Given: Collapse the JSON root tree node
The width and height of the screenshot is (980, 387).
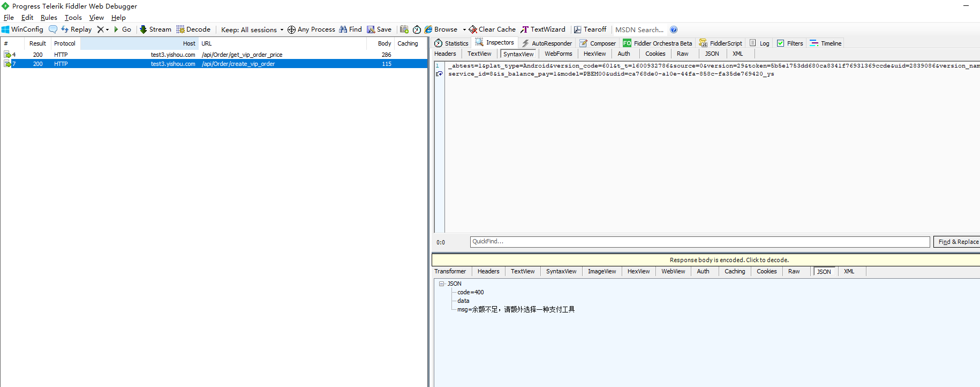Looking at the screenshot, I should pos(441,284).
